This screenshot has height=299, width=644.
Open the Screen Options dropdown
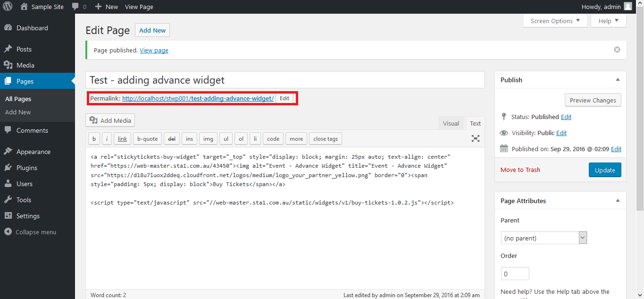click(x=555, y=21)
